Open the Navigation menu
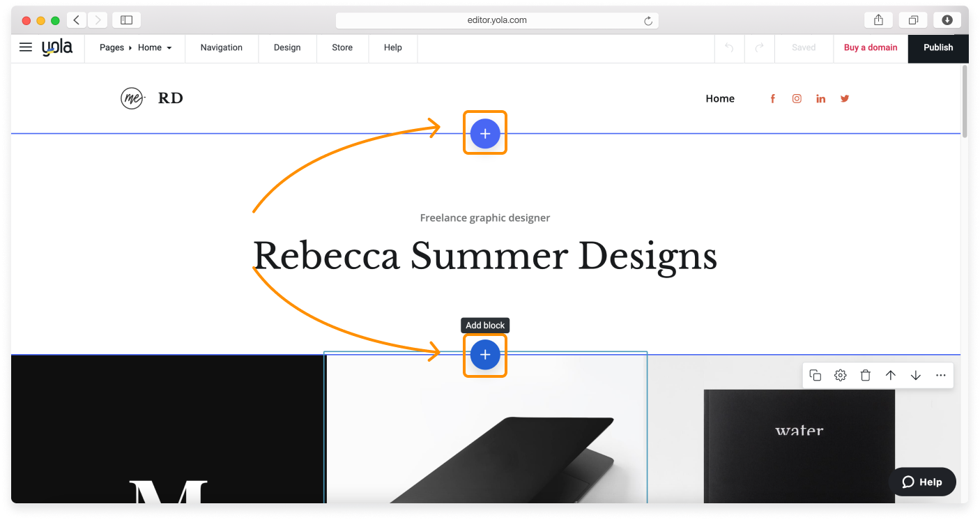The height and width of the screenshot is (520, 980). [x=221, y=47]
